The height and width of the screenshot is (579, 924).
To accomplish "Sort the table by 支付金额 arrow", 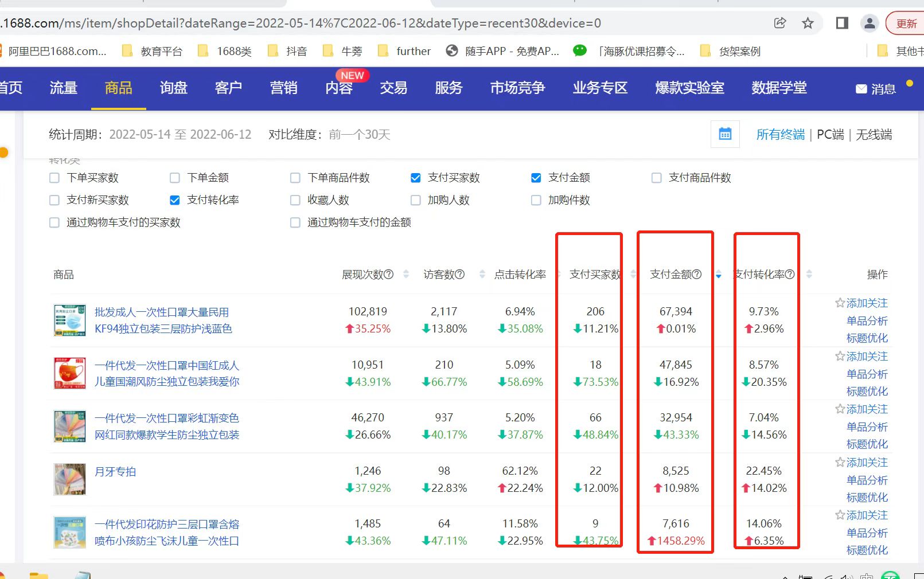I will tap(719, 275).
